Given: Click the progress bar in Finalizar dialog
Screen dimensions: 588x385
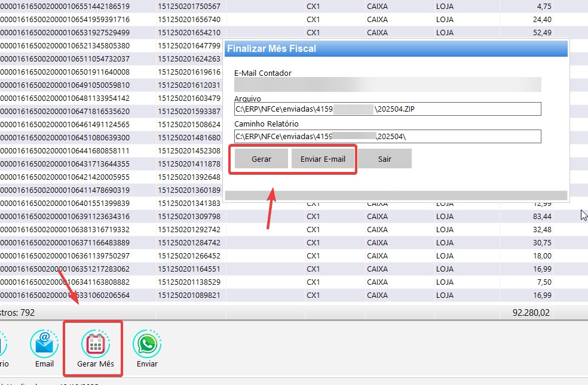Looking at the screenshot, I should (396, 195).
